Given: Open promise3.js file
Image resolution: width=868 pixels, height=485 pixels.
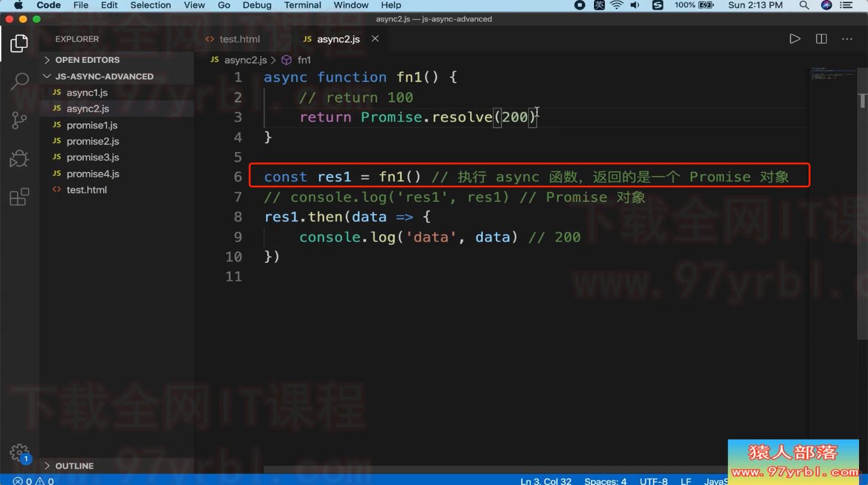Looking at the screenshot, I should pos(93,157).
